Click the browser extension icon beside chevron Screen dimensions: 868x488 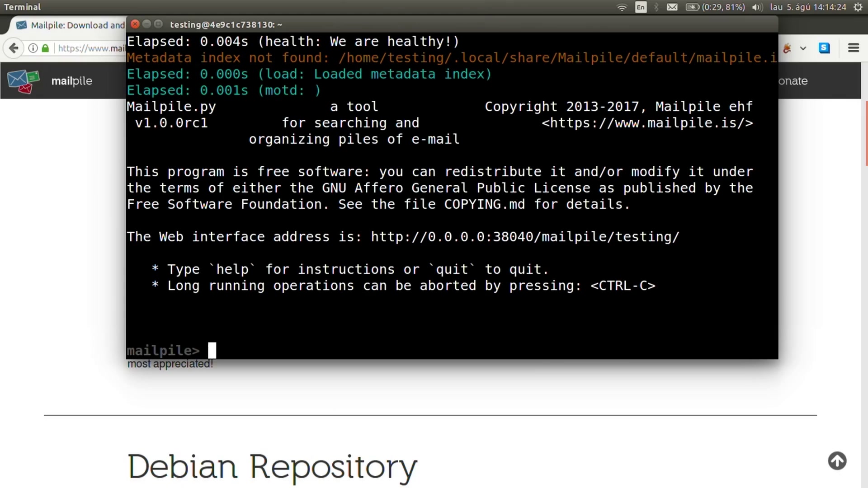[787, 48]
